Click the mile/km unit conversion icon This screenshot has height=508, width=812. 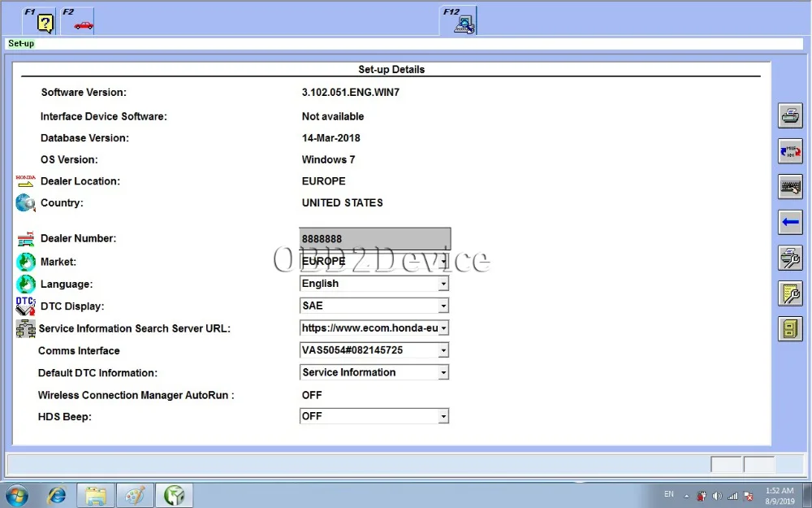point(790,151)
